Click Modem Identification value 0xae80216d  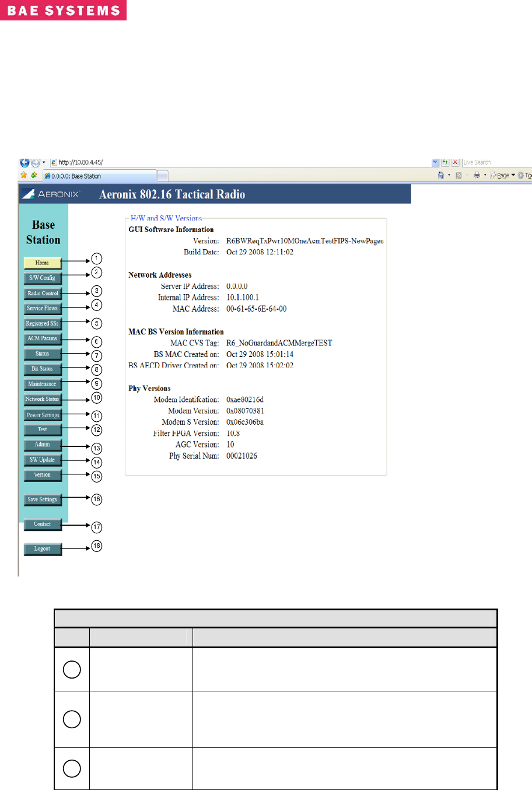(x=245, y=400)
